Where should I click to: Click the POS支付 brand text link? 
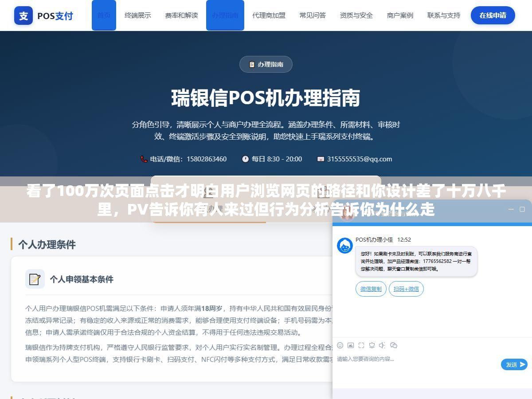coord(55,16)
